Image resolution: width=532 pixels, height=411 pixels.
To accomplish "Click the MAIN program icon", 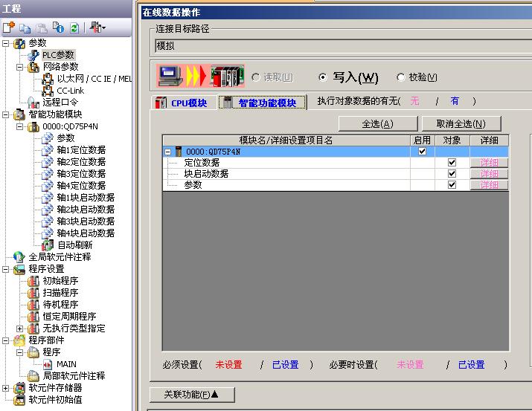I will 48,364.
